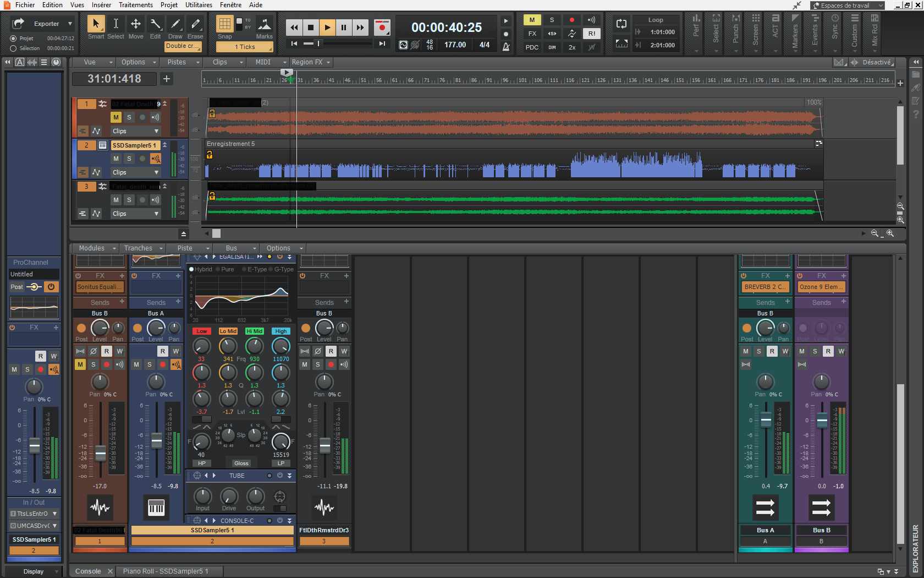This screenshot has width=924, height=578.
Task: Open track 1 Clips edit filter dropdown
Action: tap(135, 131)
